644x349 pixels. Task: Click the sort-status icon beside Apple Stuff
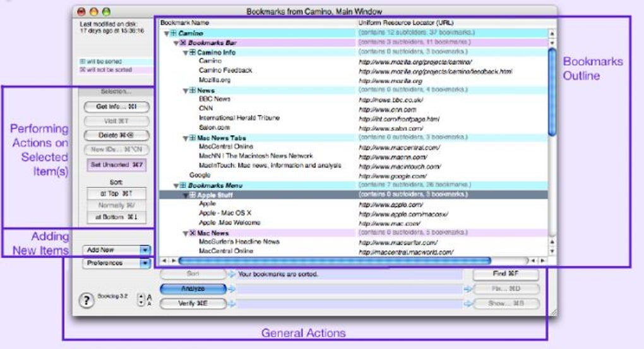tap(192, 195)
